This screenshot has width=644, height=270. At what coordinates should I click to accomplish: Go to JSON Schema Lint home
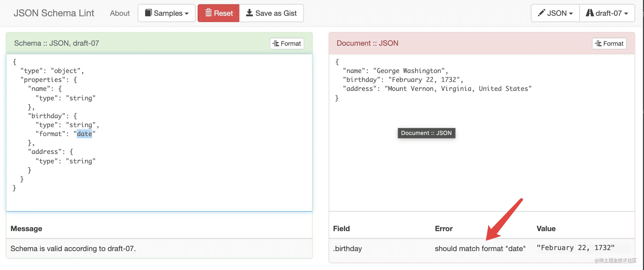point(54,13)
